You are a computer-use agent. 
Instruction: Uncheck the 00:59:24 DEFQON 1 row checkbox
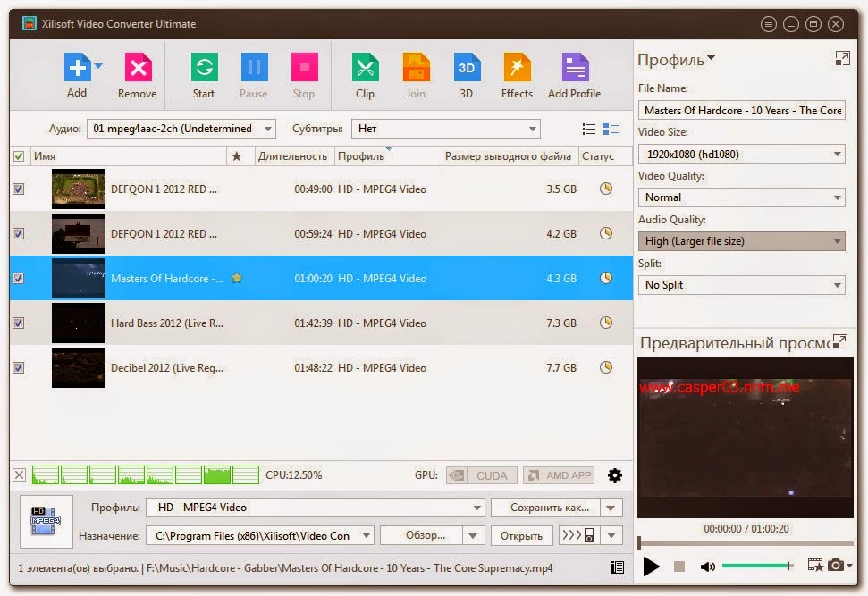[x=18, y=233]
